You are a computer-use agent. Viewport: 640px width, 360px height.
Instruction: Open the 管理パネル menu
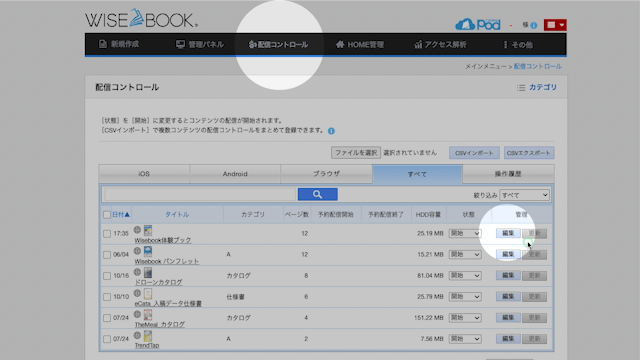pyautogui.click(x=200, y=44)
